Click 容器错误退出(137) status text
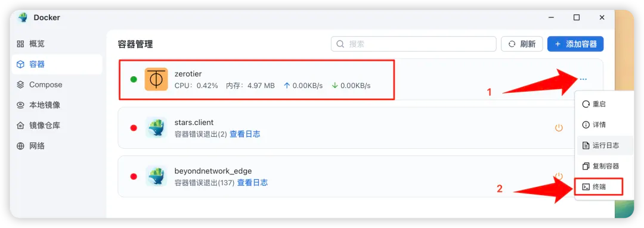644x228 pixels. [x=205, y=183]
